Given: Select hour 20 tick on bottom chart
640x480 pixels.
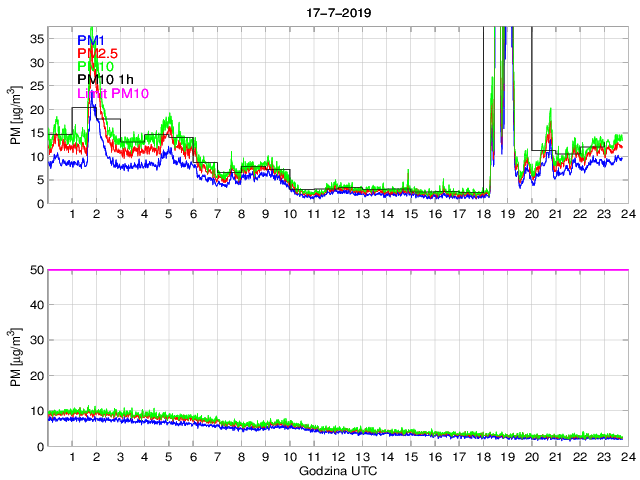Looking at the screenshot, I should (531, 457).
